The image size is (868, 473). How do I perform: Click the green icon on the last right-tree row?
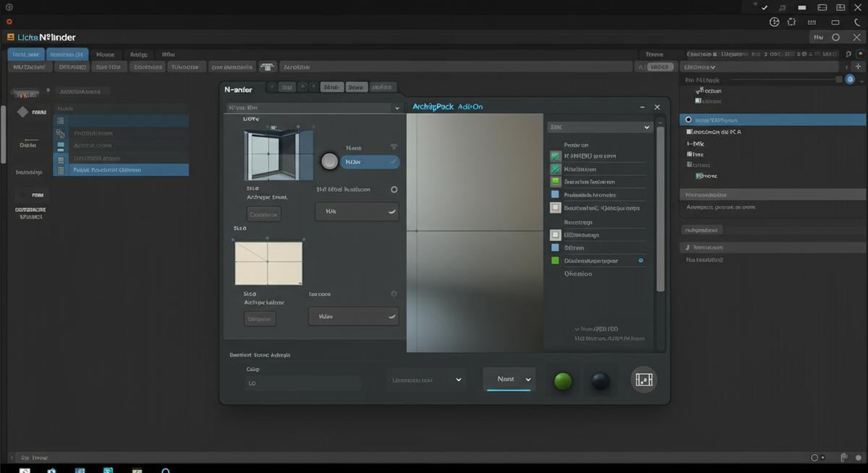coord(698,176)
